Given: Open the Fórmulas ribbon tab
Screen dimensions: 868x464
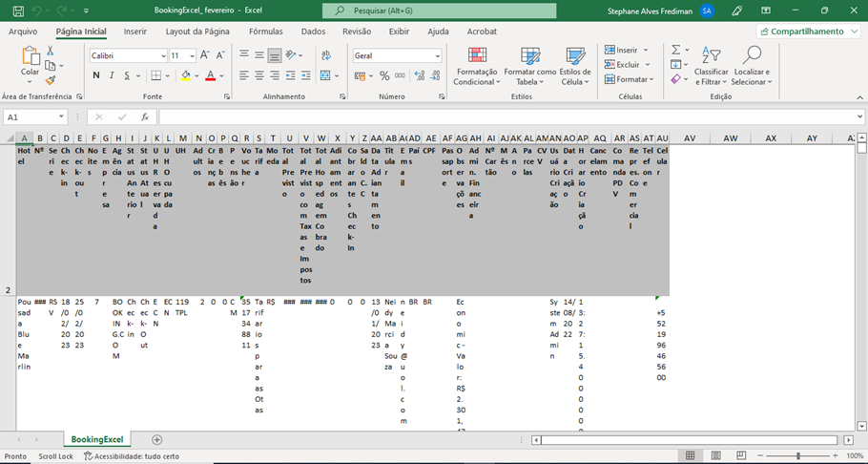Looking at the screenshot, I should click(x=266, y=31).
